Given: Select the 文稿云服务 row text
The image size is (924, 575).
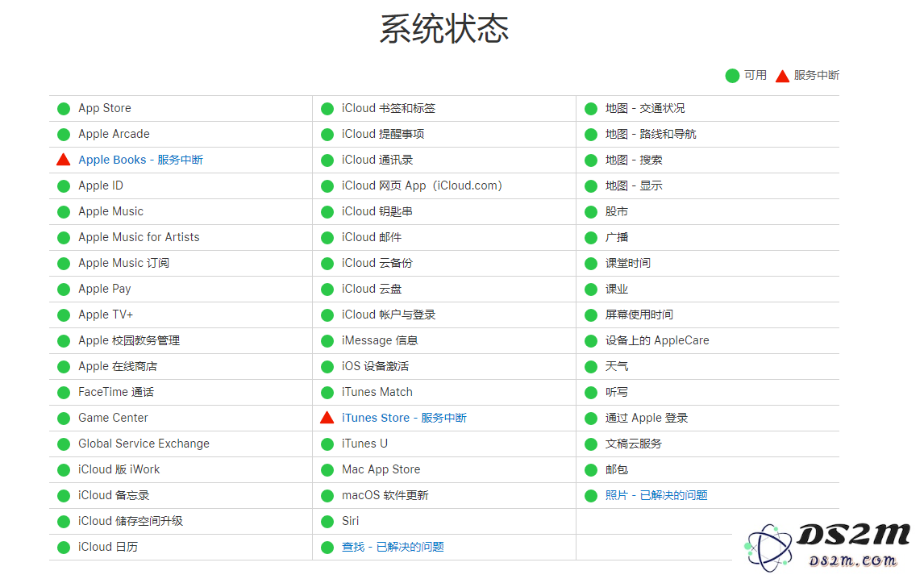Looking at the screenshot, I should pyautogui.click(x=634, y=444).
